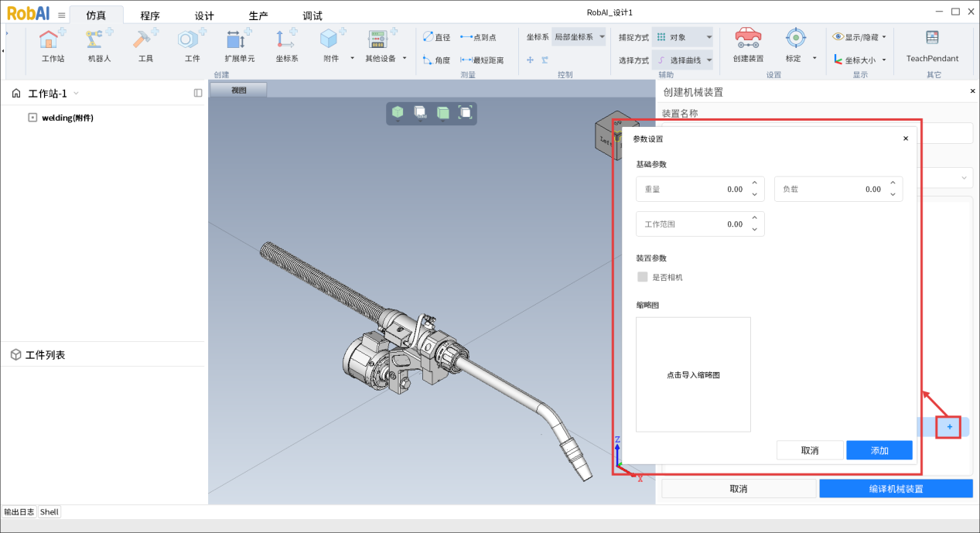Click the second view icon in viewport toolbar
Screen dimensions: 980x533
tap(420, 113)
